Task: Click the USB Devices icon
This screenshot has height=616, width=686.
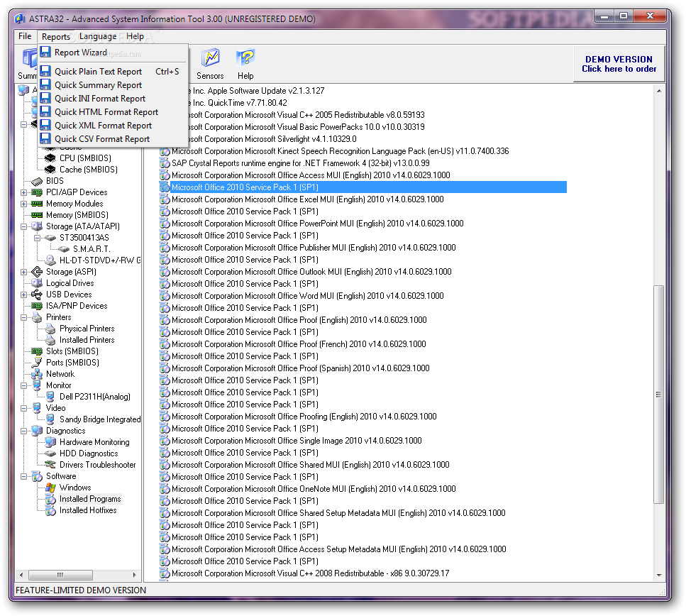Action: pos(37,295)
